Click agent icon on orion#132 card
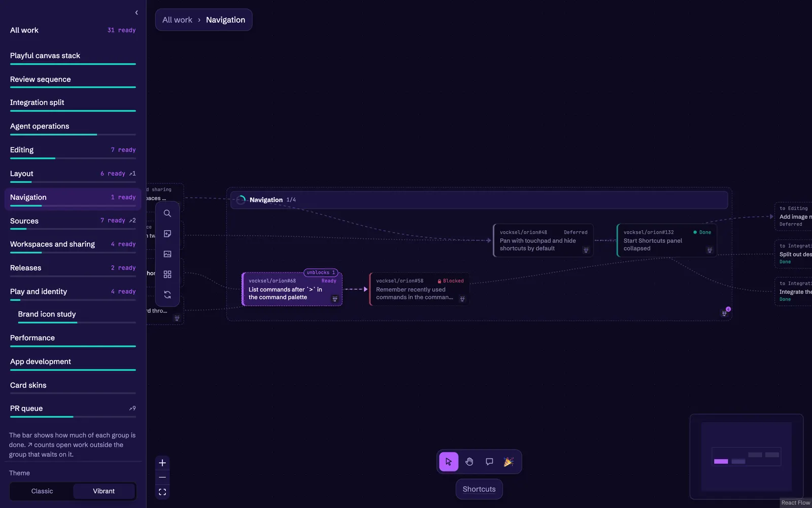Viewport: 812px width, 508px height. point(709,250)
